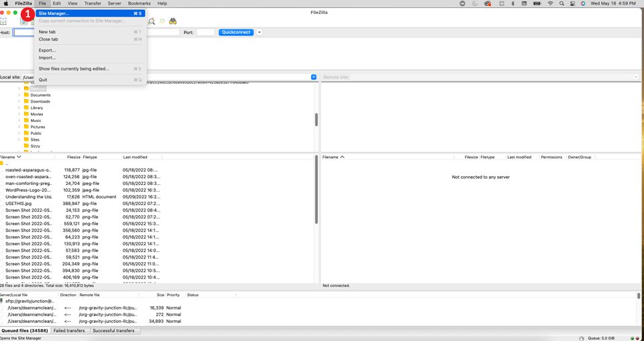
Task: Choose Site Manager from the File menu
Action: point(91,13)
